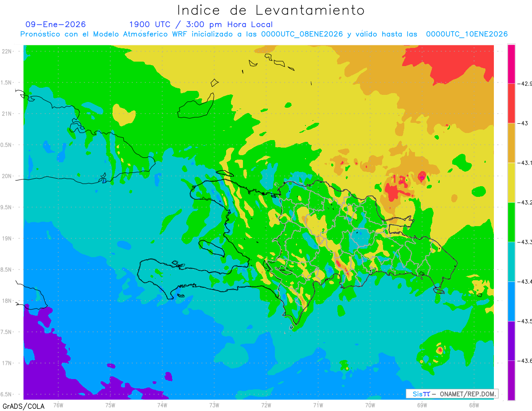Click the 68W longitude axis label
This screenshot has height=411, width=532.
coord(474,405)
